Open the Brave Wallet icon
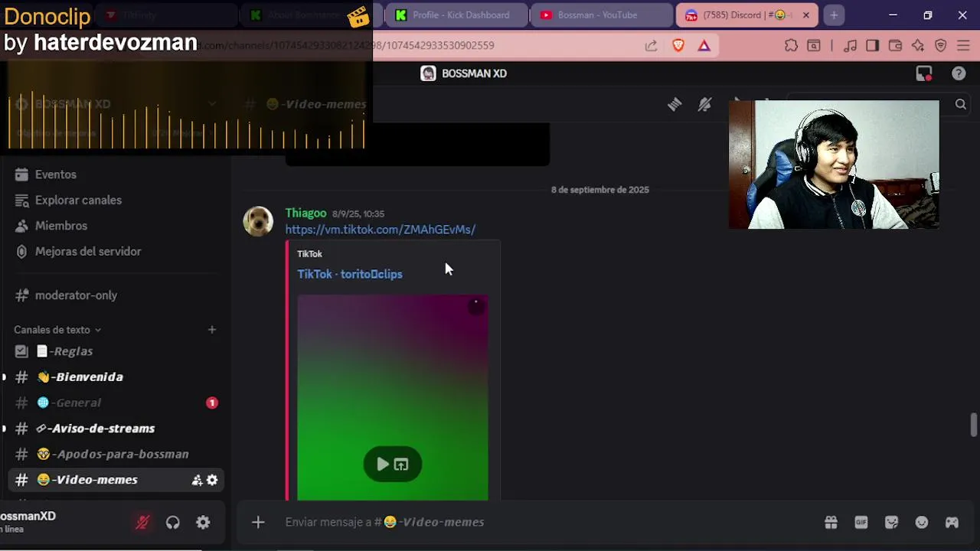This screenshot has height=551, width=980. coord(895,46)
